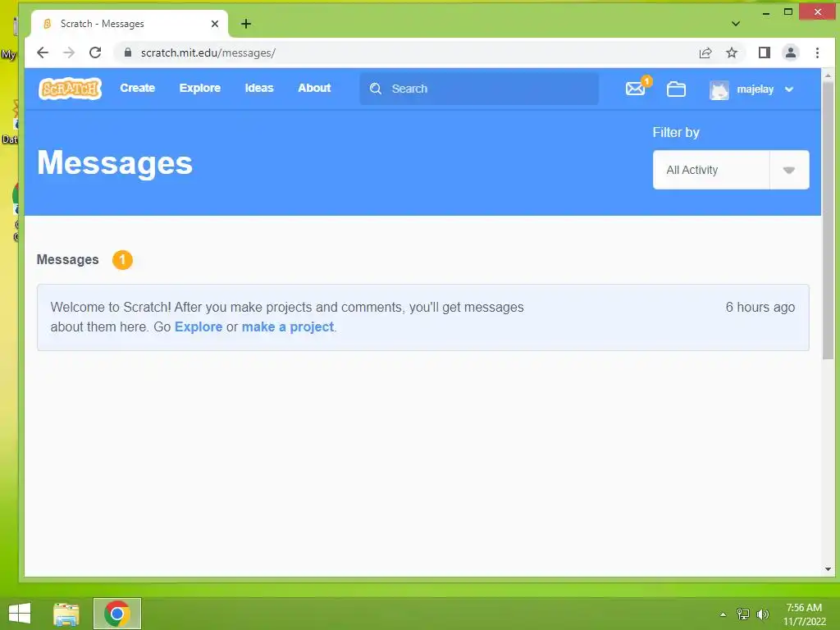Image resolution: width=840 pixels, height=630 pixels.
Task: Reload the Scratch page
Action: pyautogui.click(x=95, y=52)
